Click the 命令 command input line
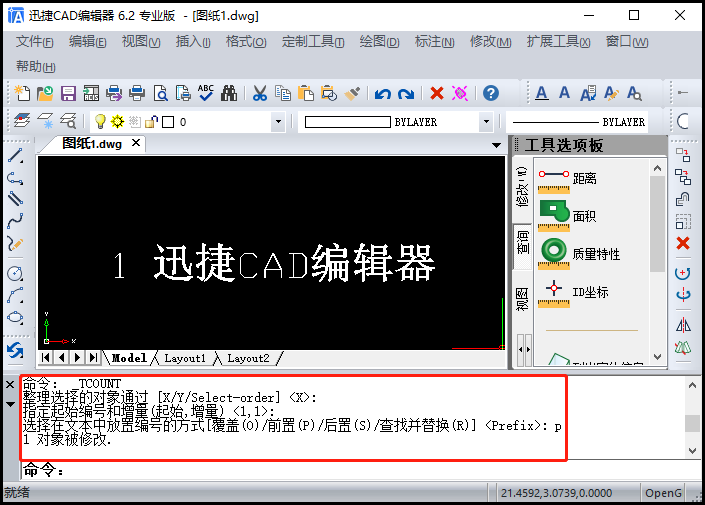Image resolution: width=705 pixels, height=505 pixels. (x=361, y=470)
